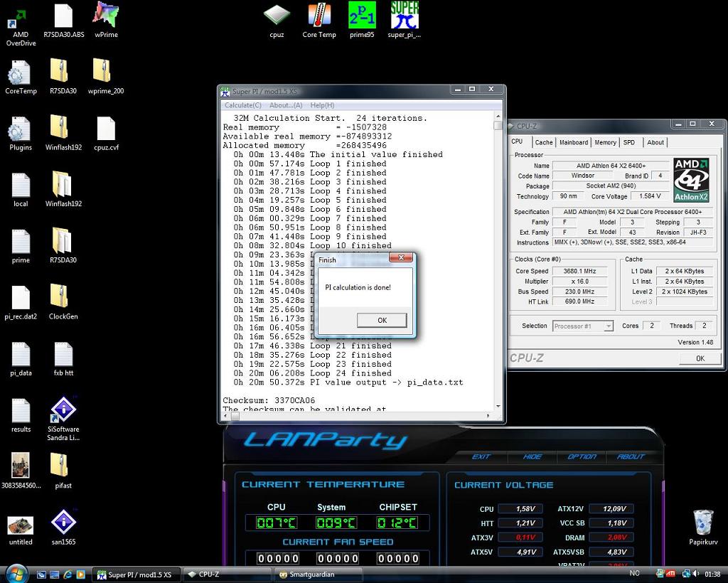
Task: Click the Super PI vertical scrollbar thumb
Action: pos(498,126)
